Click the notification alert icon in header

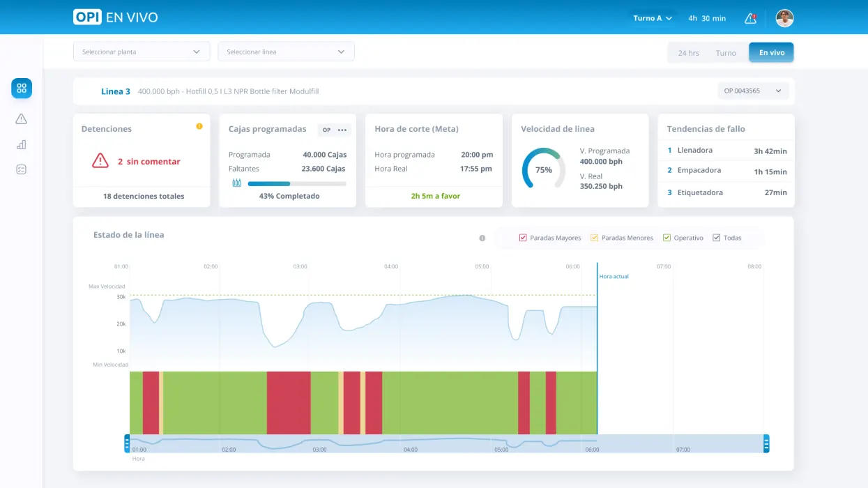tap(750, 18)
